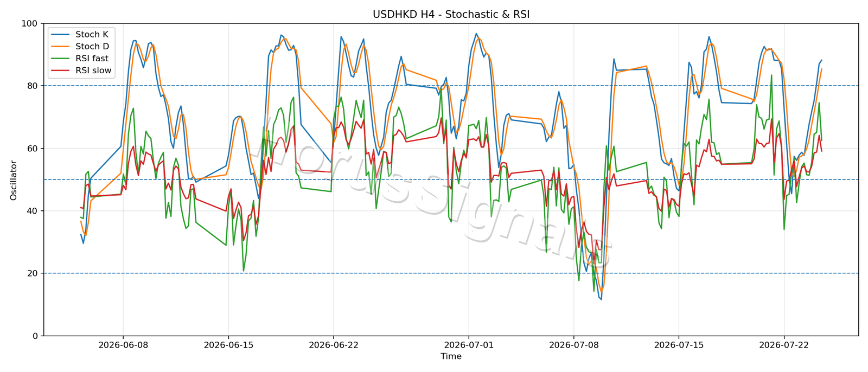Click the 'Time' x-axis label
Image resolution: width=868 pixels, height=372 pixels.
pyautogui.click(x=451, y=356)
